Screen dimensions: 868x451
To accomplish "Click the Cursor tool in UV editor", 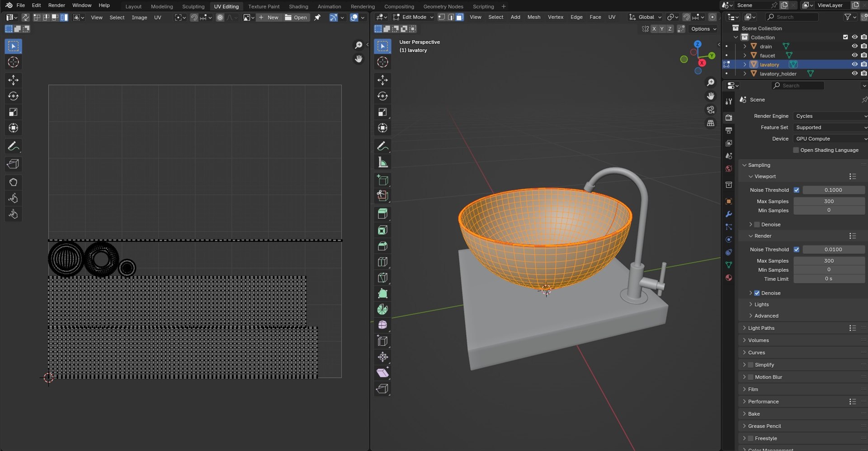I will tap(13, 62).
